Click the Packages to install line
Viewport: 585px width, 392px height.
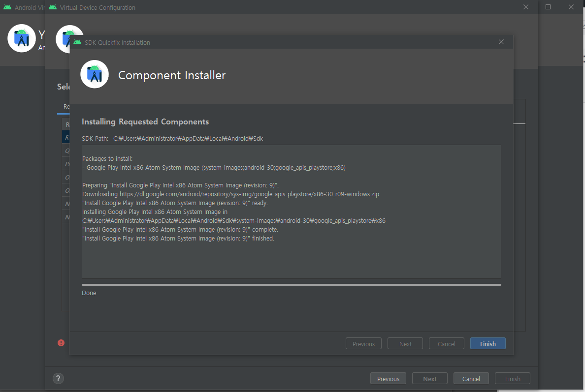(x=107, y=159)
